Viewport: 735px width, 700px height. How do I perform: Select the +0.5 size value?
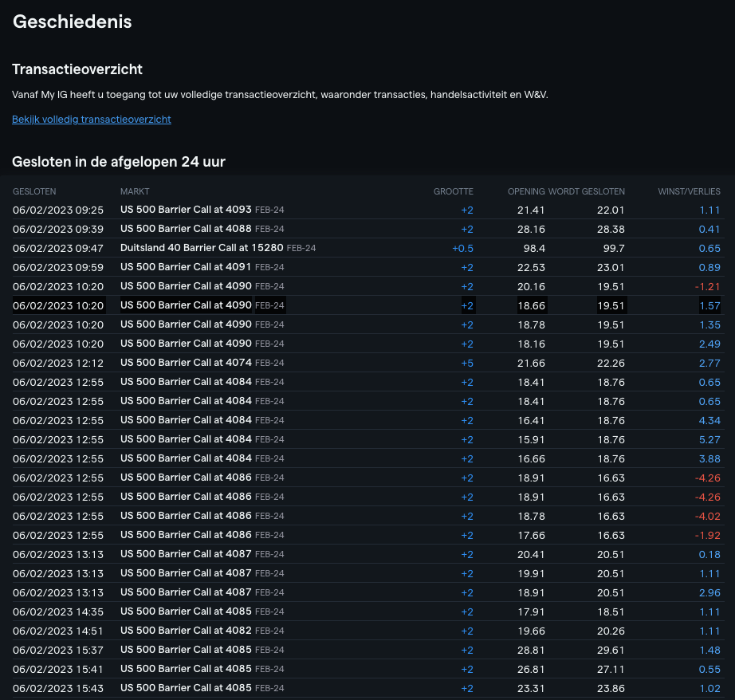coord(462,248)
